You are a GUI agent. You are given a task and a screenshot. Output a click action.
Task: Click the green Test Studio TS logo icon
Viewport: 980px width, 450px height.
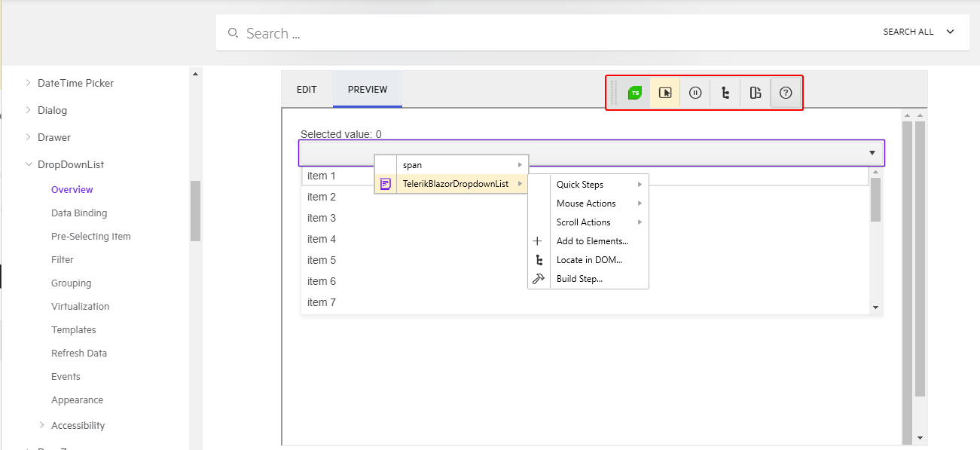click(635, 93)
